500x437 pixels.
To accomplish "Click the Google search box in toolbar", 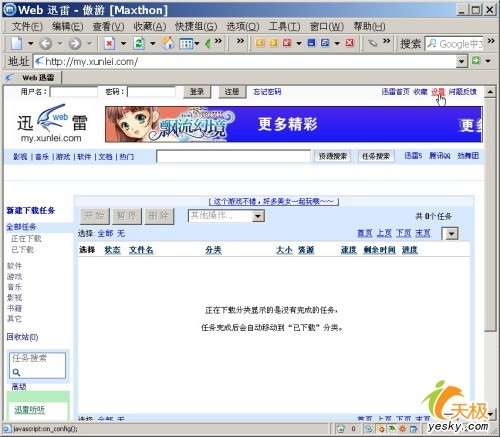I will coord(454,44).
